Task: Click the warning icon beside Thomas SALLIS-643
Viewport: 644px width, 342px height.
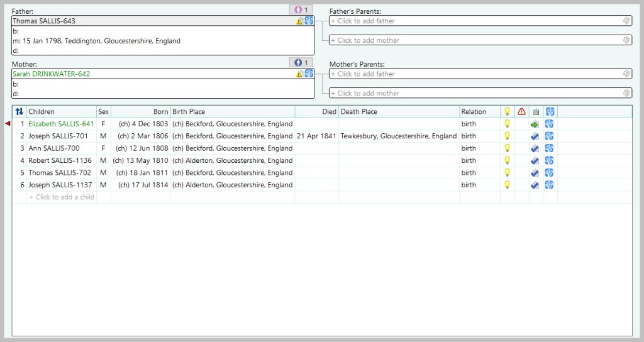Action: (x=299, y=21)
